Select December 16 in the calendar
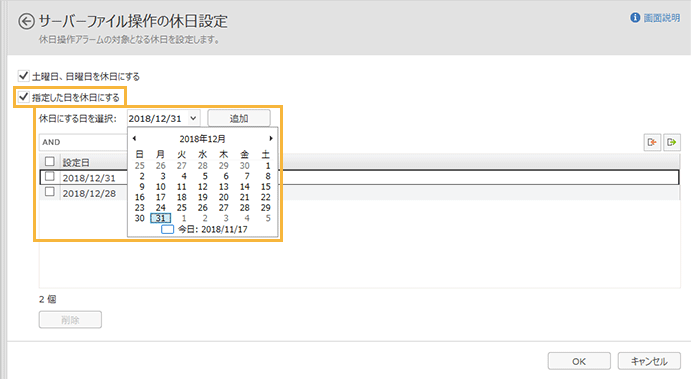 click(140, 197)
